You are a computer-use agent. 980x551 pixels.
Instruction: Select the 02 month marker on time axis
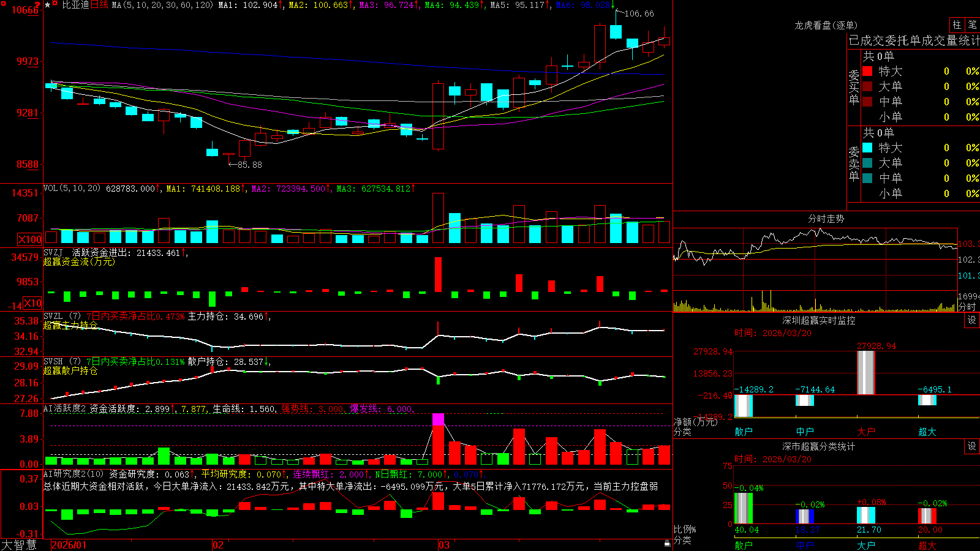coord(218,545)
